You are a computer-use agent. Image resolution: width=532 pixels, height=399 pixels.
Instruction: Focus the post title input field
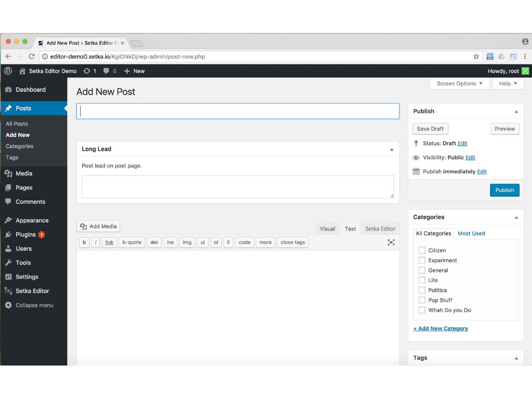pos(238,111)
